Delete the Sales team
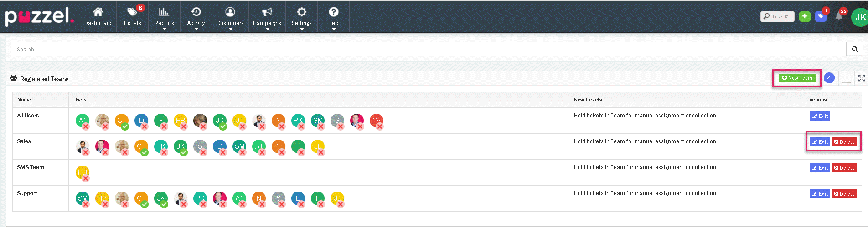This screenshot has height=227, width=868. [x=844, y=142]
